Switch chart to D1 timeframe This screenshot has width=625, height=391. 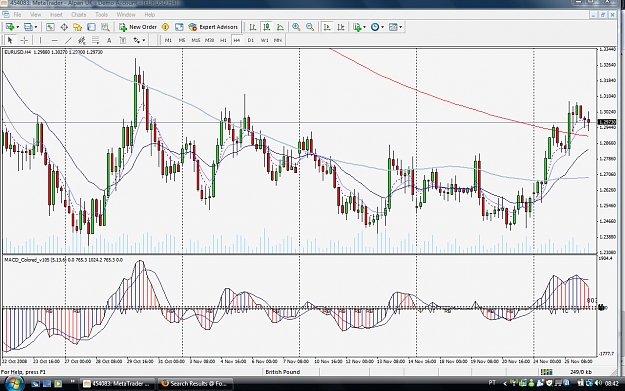251,40
